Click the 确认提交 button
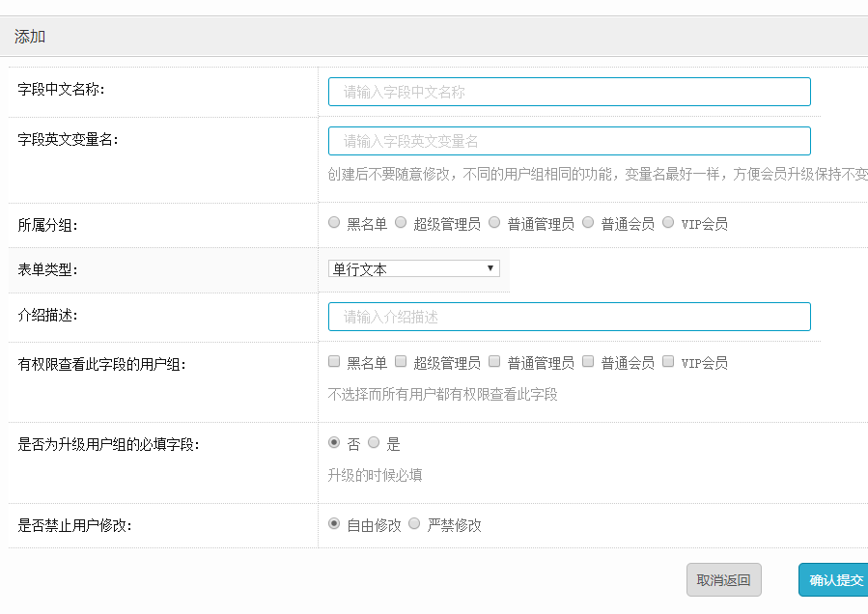Image resolution: width=868 pixels, height=614 pixels. pyautogui.click(x=835, y=579)
